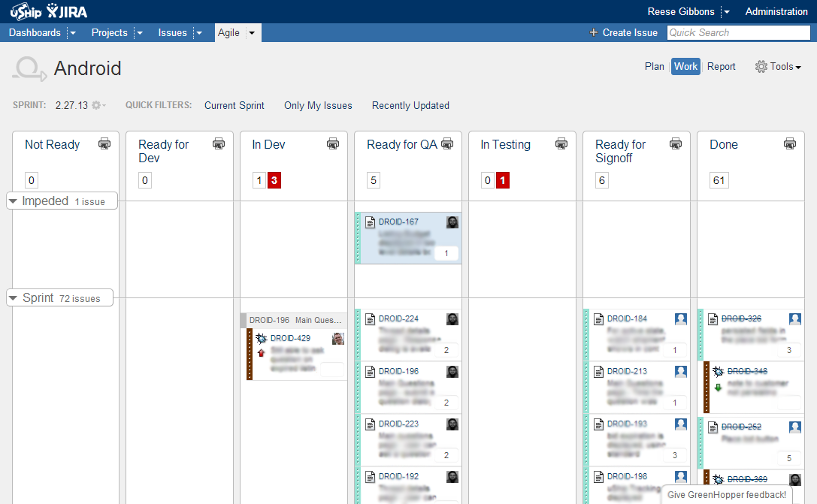The image size is (817, 504).
Task: Open the Dashboards menu
Action: click(x=35, y=32)
